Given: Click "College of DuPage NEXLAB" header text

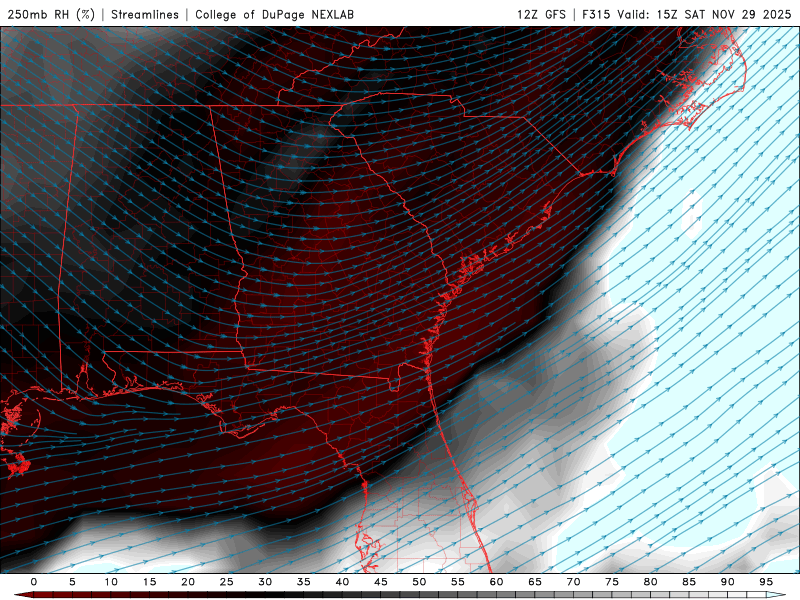Looking at the screenshot, I should click(274, 14).
